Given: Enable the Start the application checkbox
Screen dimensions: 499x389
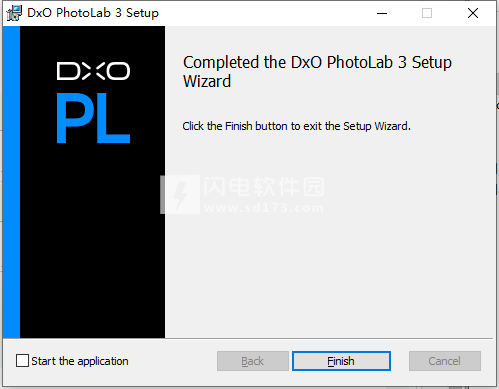Looking at the screenshot, I should click(x=22, y=361).
